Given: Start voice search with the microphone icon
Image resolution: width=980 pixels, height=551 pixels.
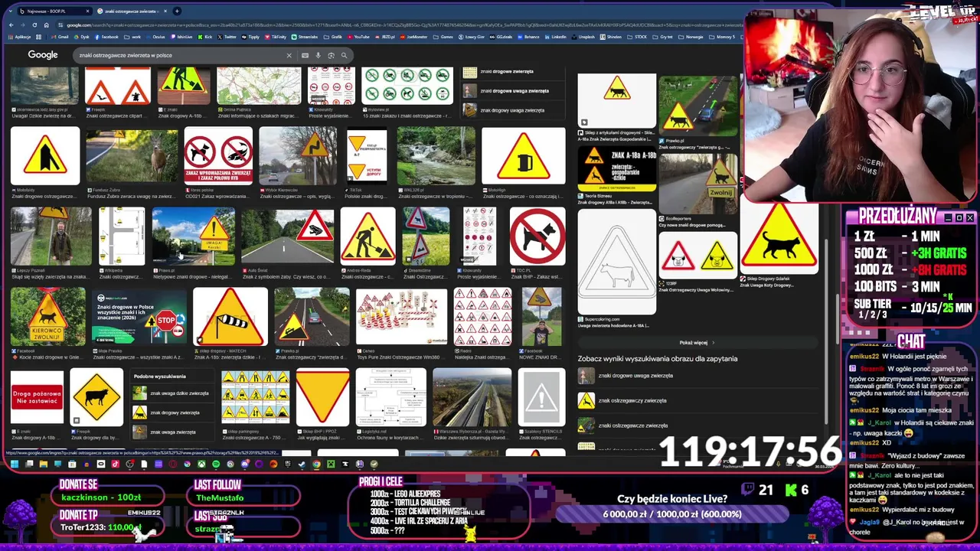Looking at the screenshot, I should [318, 55].
